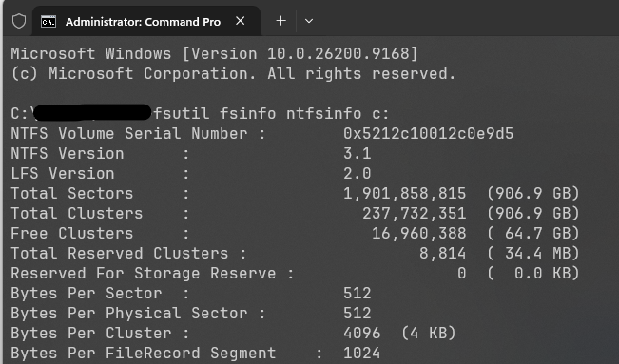Click the Bytes Per FileRecord Segment value 1024
This screenshot has width=619, height=364.
point(361,354)
